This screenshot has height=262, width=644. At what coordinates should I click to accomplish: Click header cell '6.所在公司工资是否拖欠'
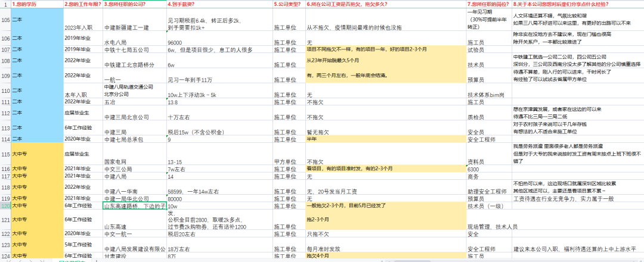click(x=386, y=4)
